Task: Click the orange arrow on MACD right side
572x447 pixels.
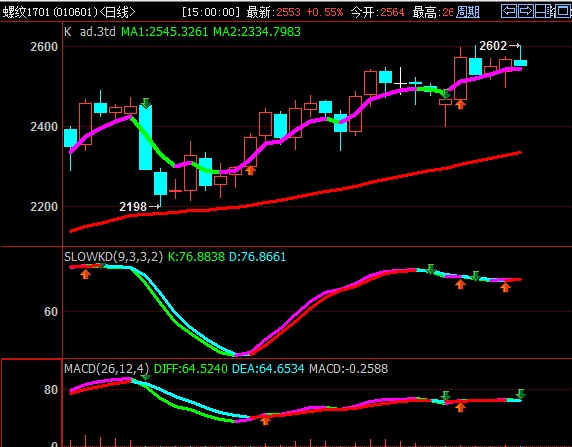Action: (461, 407)
